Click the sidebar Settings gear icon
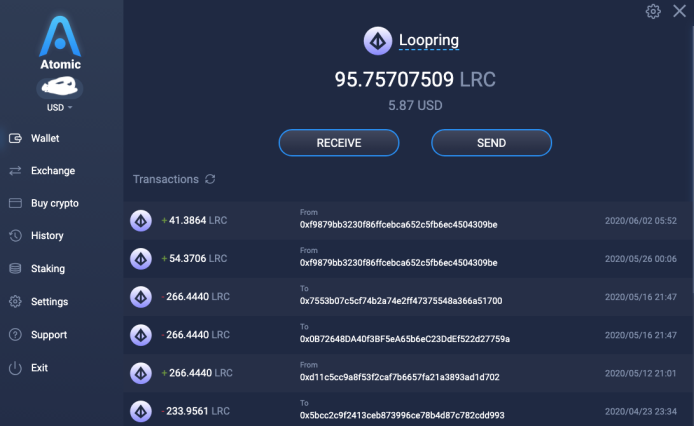This screenshot has height=426, width=694. pyautogui.click(x=15, y=302)
